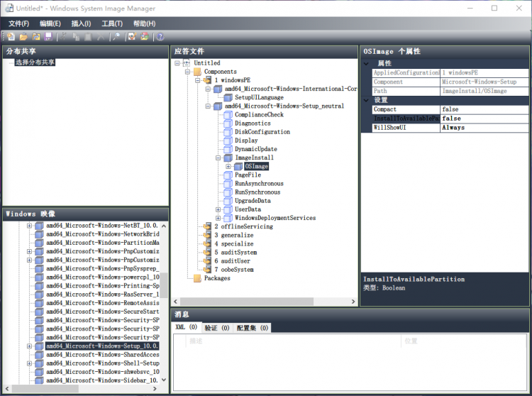Open the 文件(F) menu
This screenshot has width=532, height=396.
pyautogui.click(x=18, y=23)
